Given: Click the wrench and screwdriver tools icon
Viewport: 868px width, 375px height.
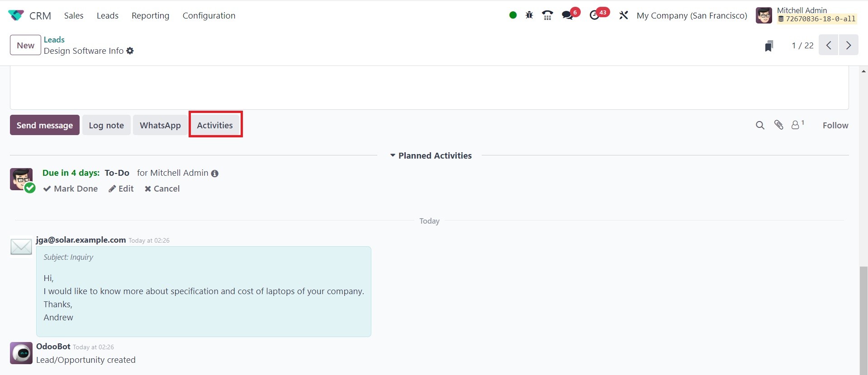Looking at the screenshot, I should (623, 15).
